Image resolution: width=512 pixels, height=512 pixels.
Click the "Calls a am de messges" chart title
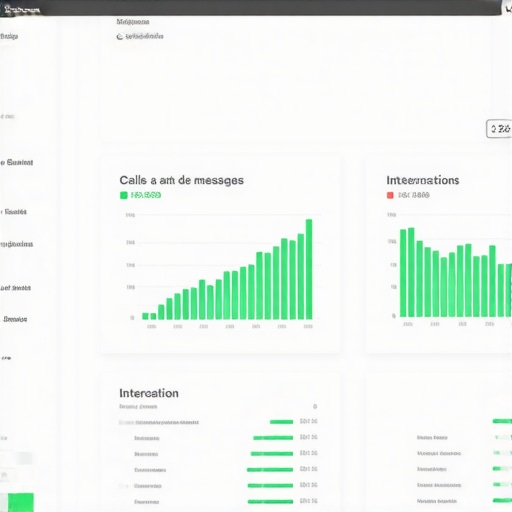click(182, 180)
